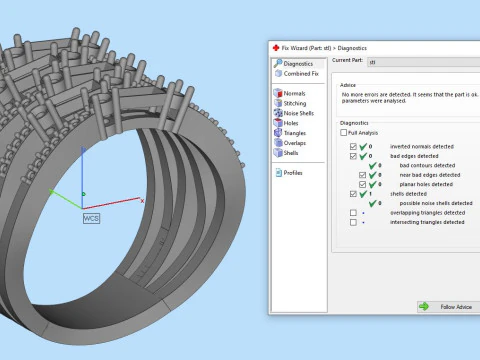
Task: Toggle the bad edges detected checkbox
Action: pos(353,156)
